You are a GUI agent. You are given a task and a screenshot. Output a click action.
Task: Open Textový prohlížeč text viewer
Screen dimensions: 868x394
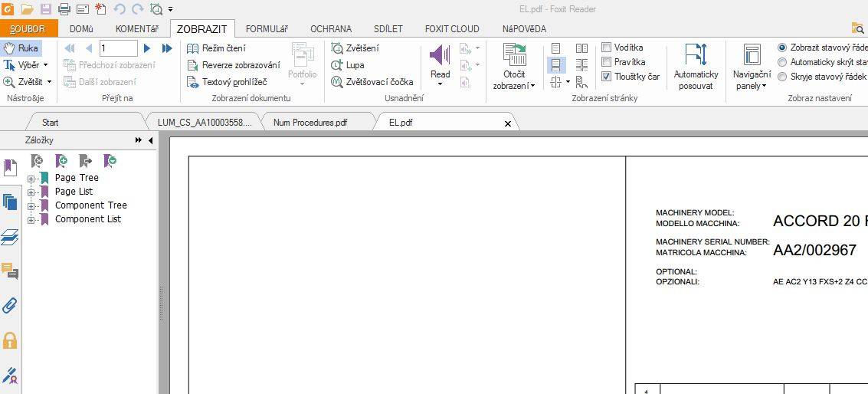(227, 82)
